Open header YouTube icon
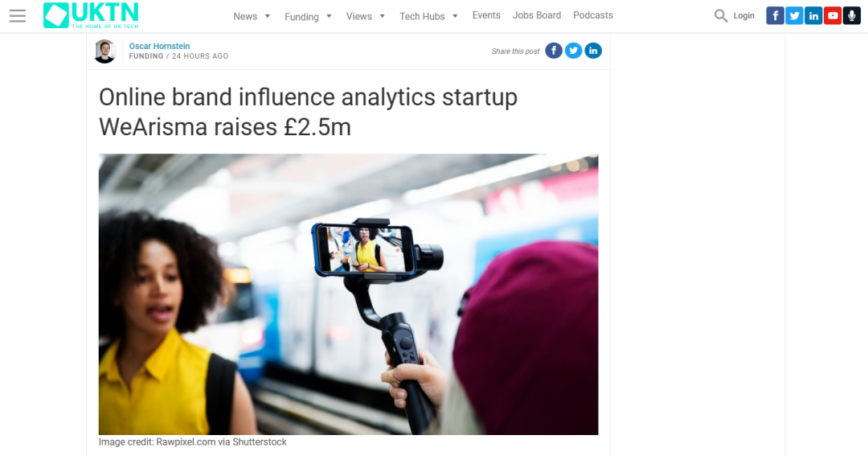This screenshot has height=456, width=868. 833,15
